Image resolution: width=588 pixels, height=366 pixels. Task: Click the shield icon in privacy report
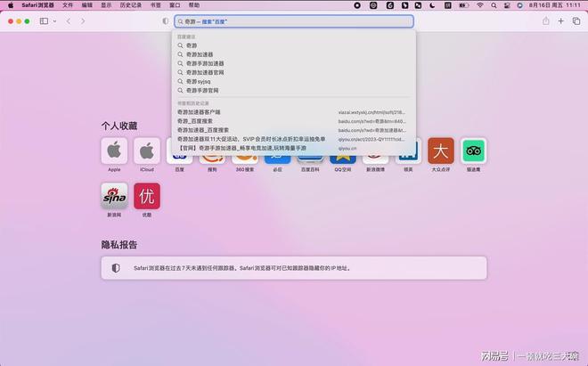click(116, 268)
